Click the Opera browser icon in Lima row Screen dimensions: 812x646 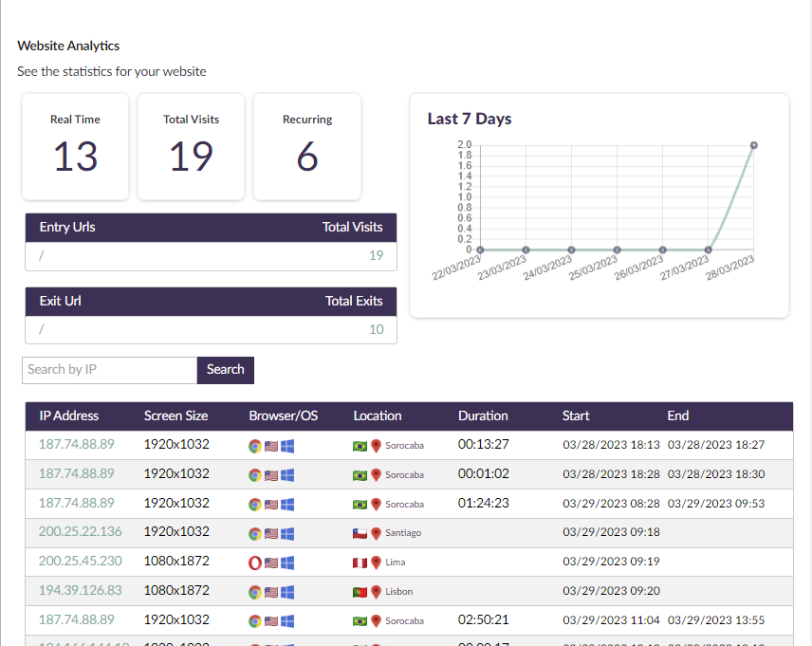pos(255,563)
